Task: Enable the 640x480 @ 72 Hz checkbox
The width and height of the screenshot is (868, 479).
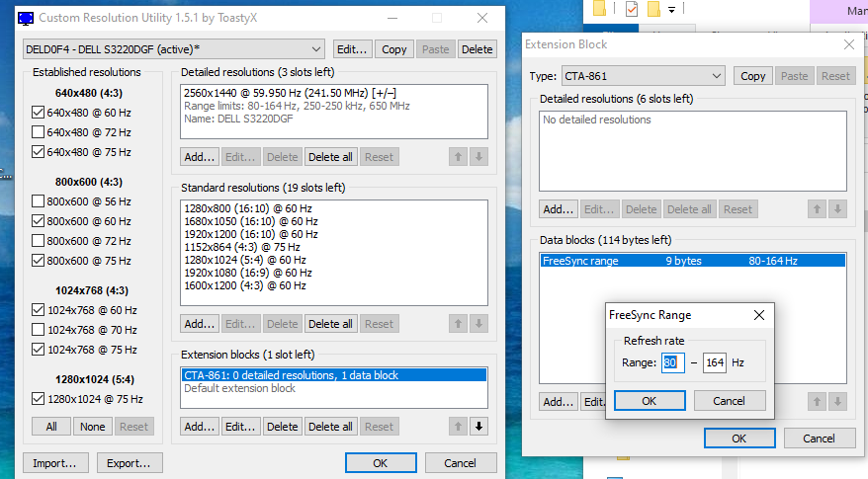Action: tap(39, 132)
